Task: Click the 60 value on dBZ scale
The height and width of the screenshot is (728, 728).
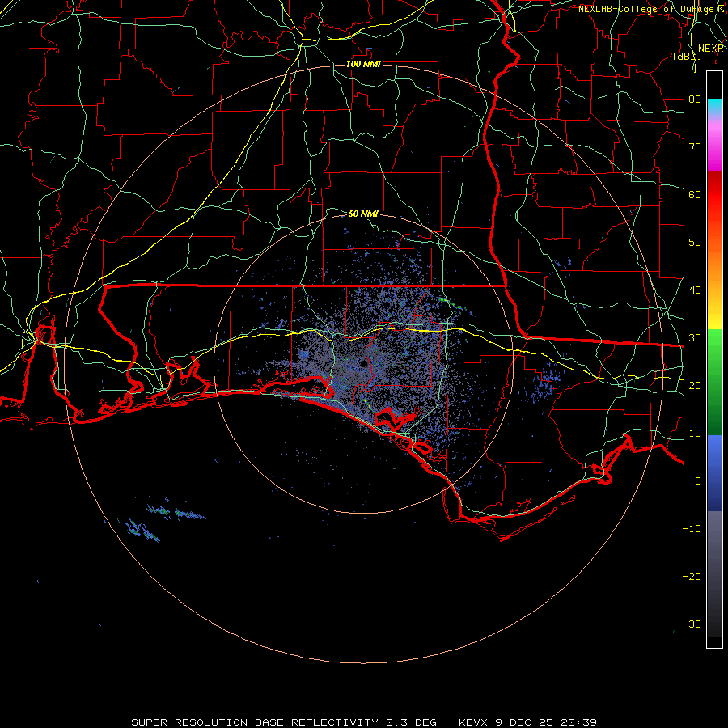Action: click(x=695, y=195)
